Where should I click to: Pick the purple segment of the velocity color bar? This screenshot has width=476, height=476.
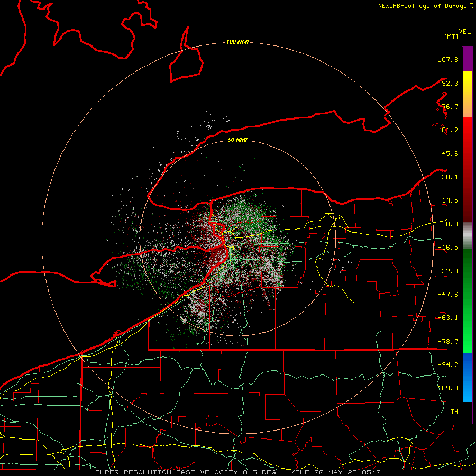(x=467, y=59)
